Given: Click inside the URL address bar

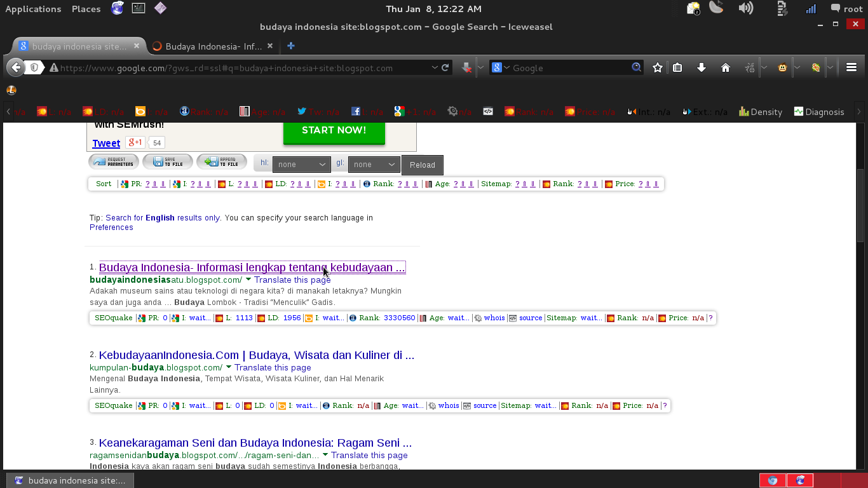Looking at the screenshot, I should tap(243, 67).
